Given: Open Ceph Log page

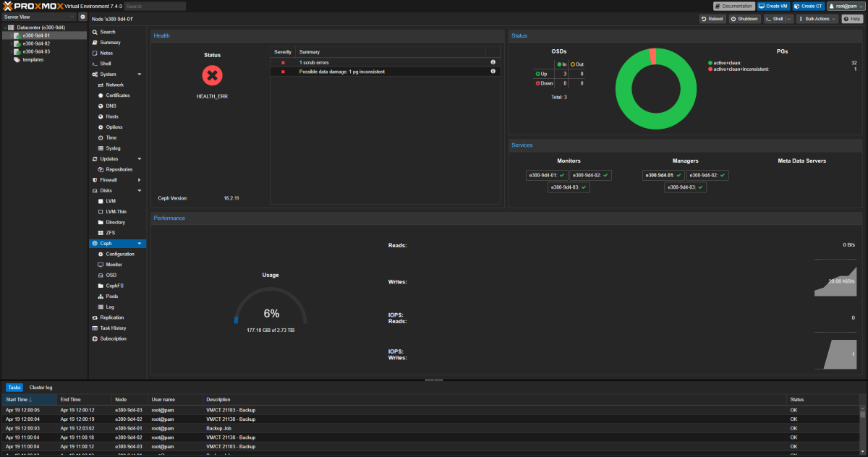Looking at the screenshot, I should (117, 307).
